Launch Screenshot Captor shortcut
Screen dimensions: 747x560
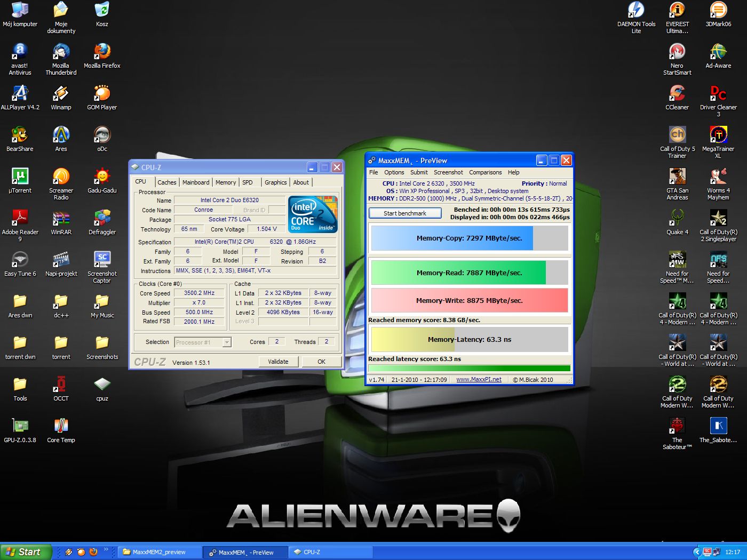tap(102, 267)
